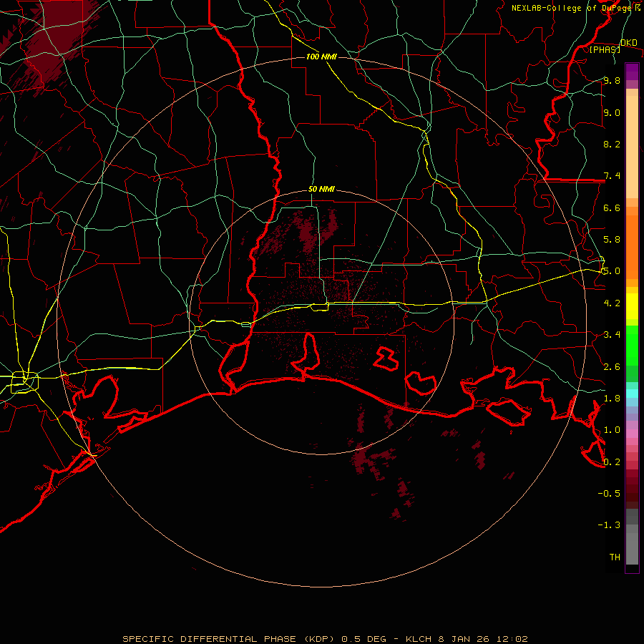
Task: Click the purple swatch atop the color bar
Action: tap(632, 72)
